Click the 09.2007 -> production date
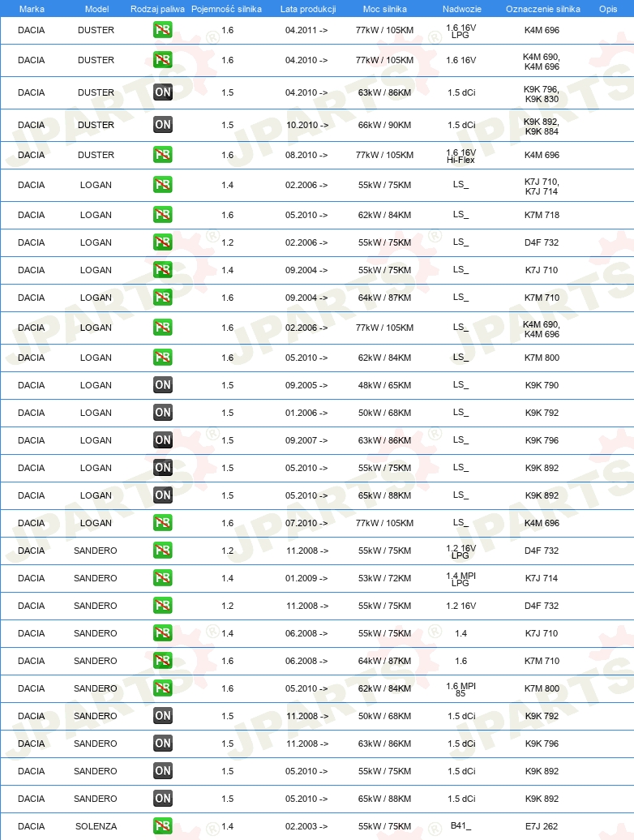 pyautogui.click(x=306, y=440)
